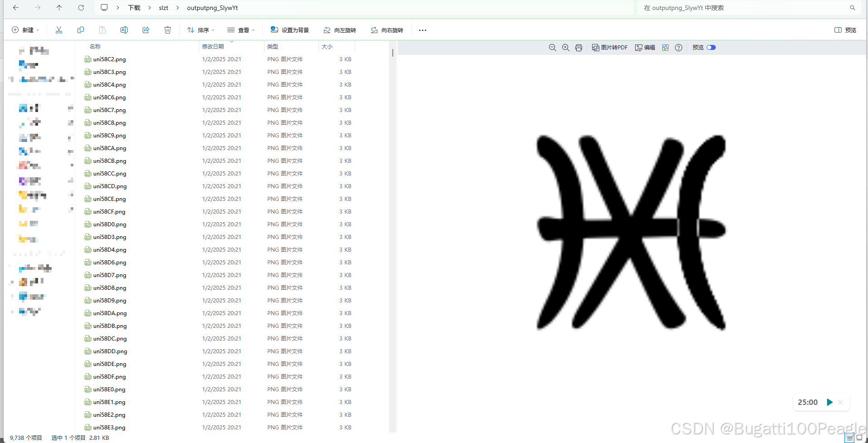
Task: Select the file uni58D0.png
Action: [109, 224]
